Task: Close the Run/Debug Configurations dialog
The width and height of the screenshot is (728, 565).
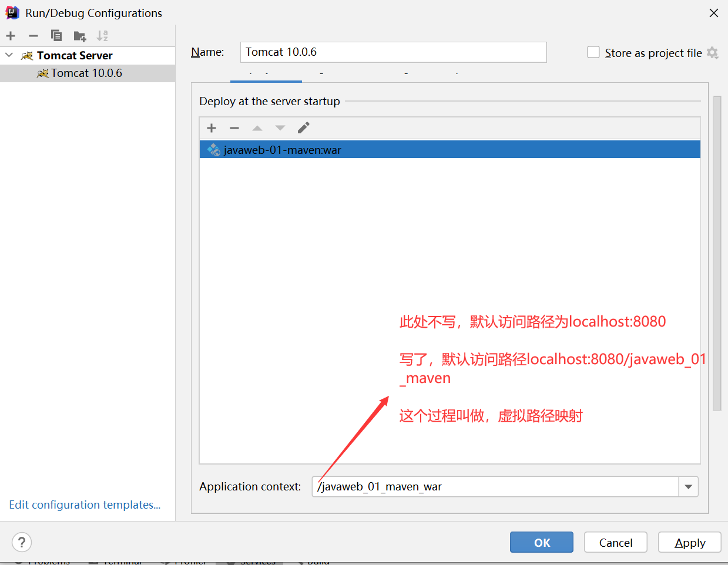Action: pos(714,13)
